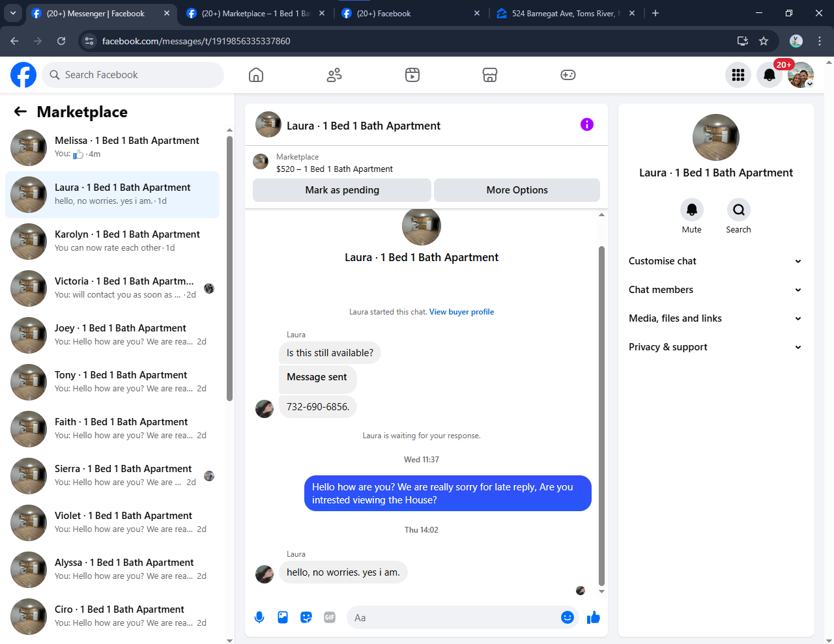The height and width of the screenshot is (644, 834).
Task: Mute this chat with the bell icon
Action: [x=692, y=210]
